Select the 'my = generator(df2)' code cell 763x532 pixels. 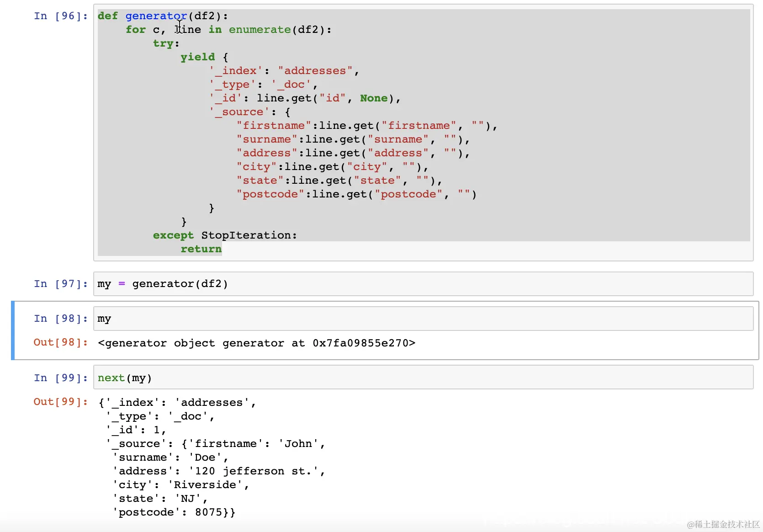pyautogui.click(x=423, y=284)
